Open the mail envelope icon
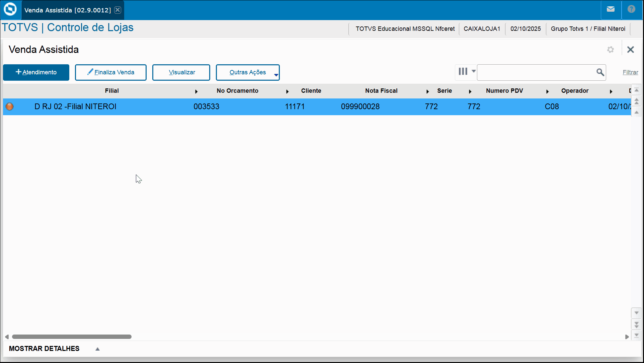Image resolution: width=644 pixels, height=363 pixels. coord(611,9)
